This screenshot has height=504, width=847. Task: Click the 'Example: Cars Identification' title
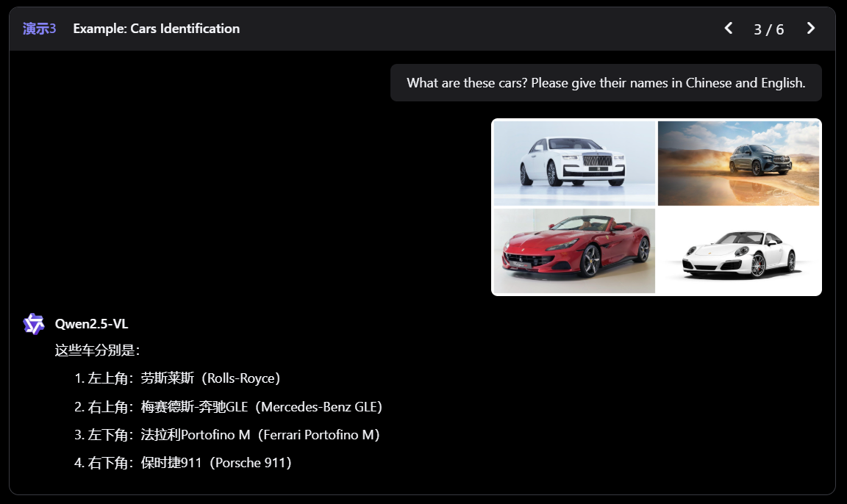click(x=157, y=29)
